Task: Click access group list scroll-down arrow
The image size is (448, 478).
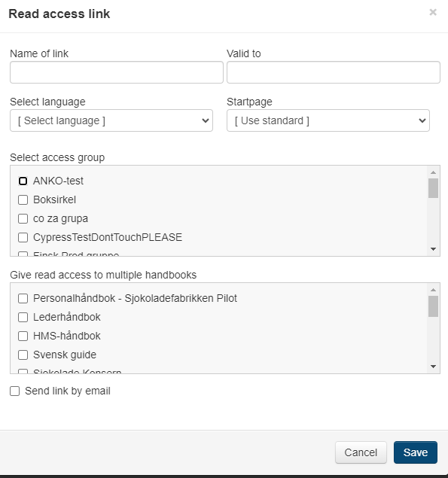Action: tap(433, 249)
